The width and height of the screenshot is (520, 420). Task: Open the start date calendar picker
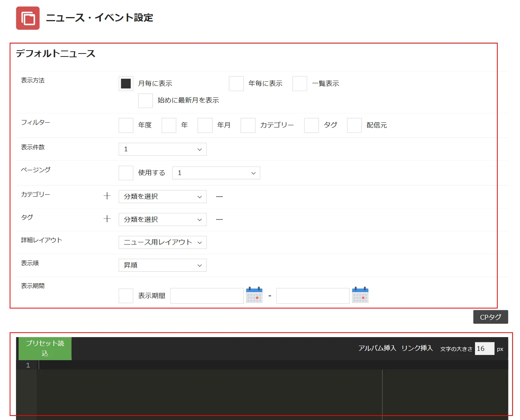[254, 295]
